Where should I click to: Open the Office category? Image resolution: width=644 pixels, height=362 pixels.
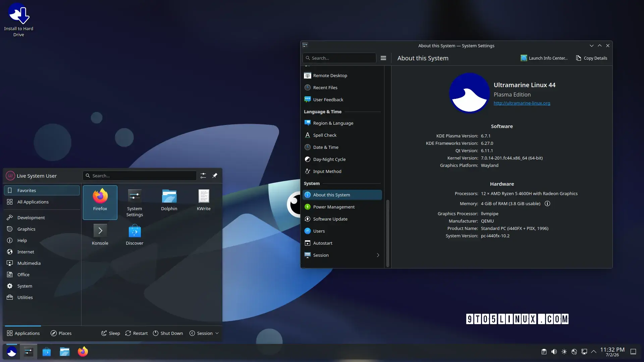42,275
